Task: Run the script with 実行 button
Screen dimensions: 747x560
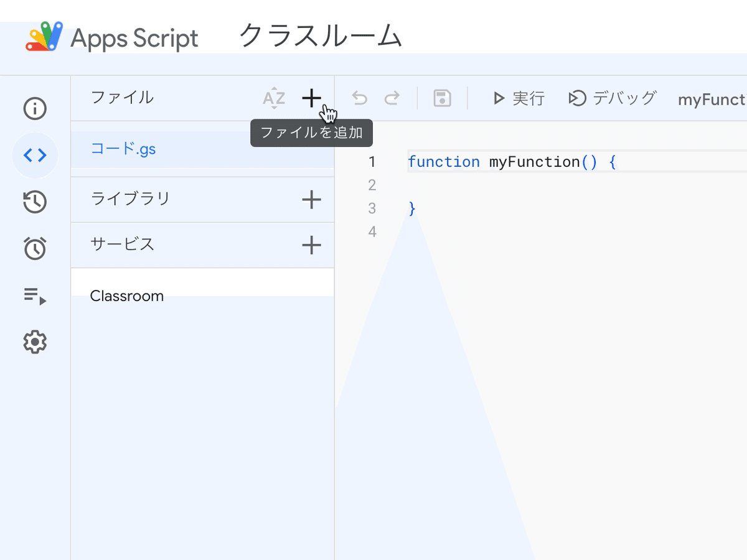Action: (x=519, y=98)
